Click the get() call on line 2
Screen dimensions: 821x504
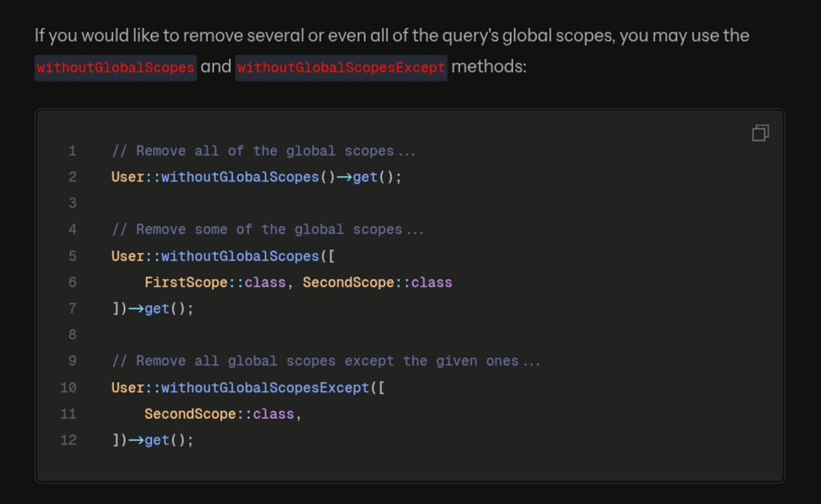point(369,177)
